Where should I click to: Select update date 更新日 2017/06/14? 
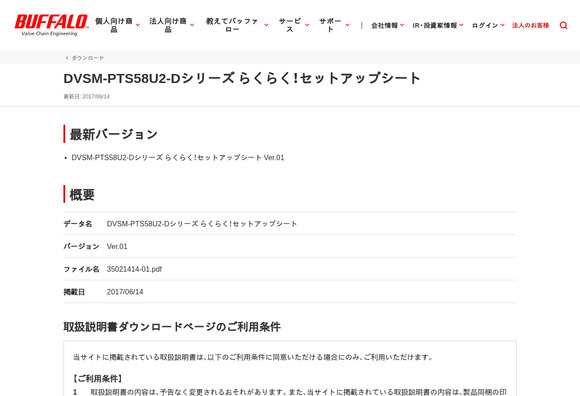pos(87,97)
